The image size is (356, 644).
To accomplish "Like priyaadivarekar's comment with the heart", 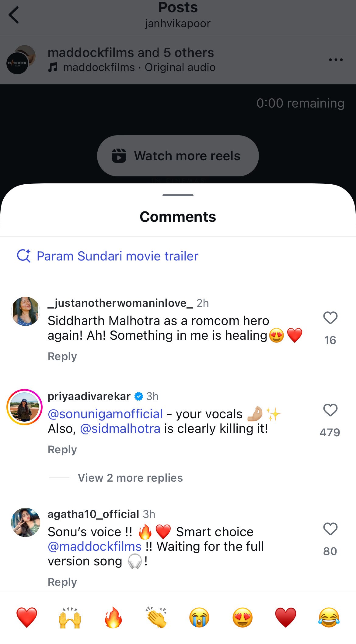I will click(x=330, y=410).
